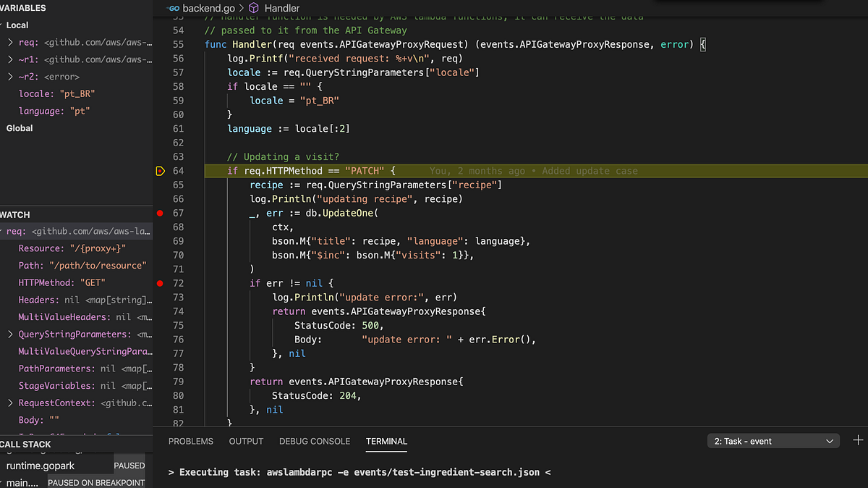Click the breakpoint dot on line 72
The height and width of the screenshot is (488, 868).
(161, 283)
